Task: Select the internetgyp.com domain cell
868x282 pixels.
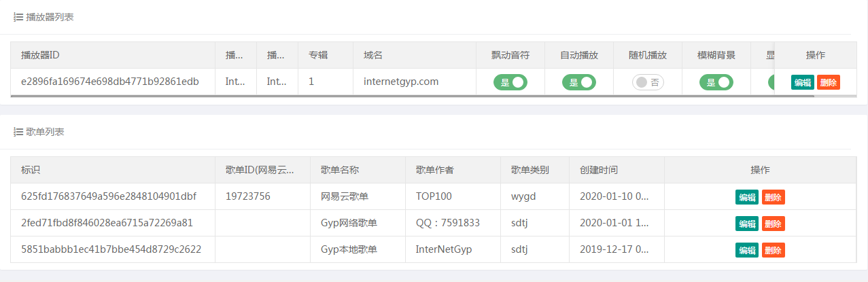Action: coord(401,82)
